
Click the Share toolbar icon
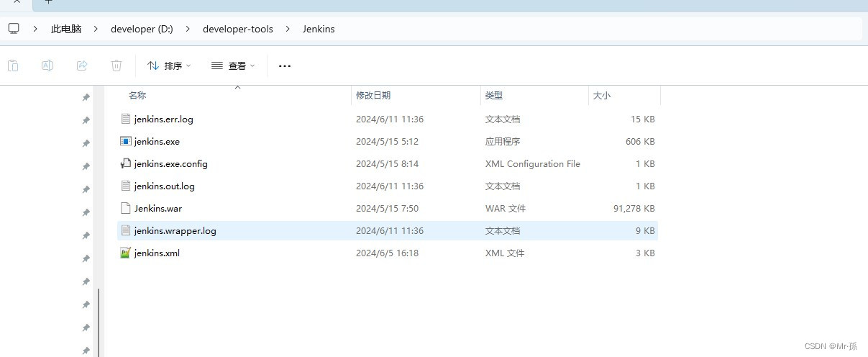(82, 65)
